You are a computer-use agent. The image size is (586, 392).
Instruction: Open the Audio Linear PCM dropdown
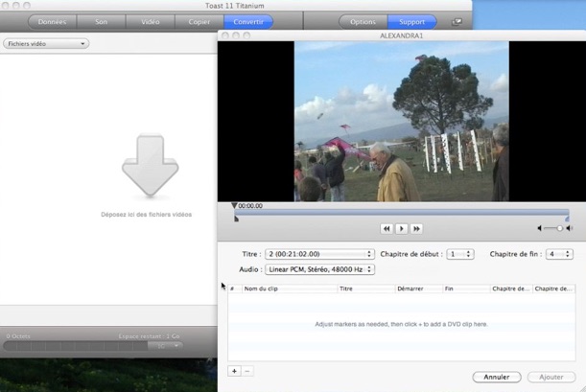click(x=319, y=269)
